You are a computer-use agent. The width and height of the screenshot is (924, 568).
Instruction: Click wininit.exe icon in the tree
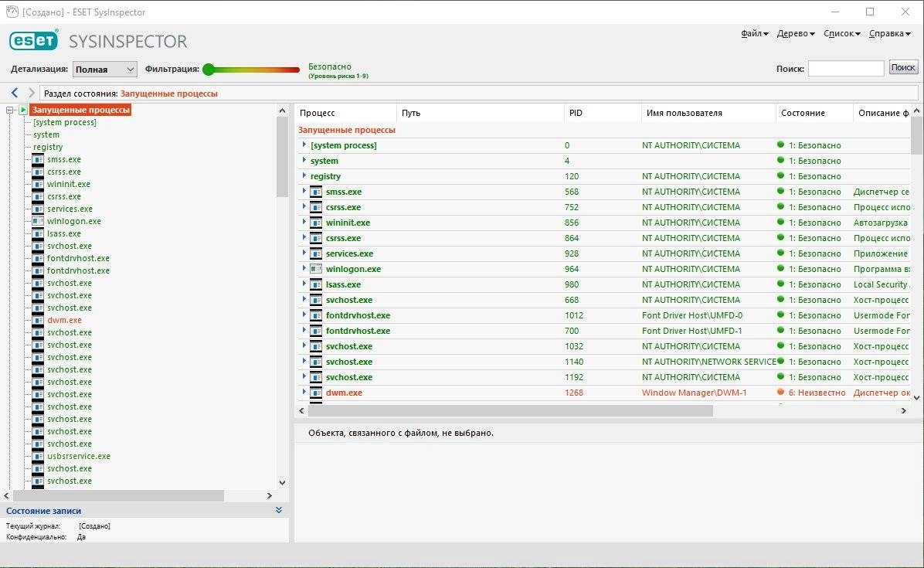pos(38,184)
